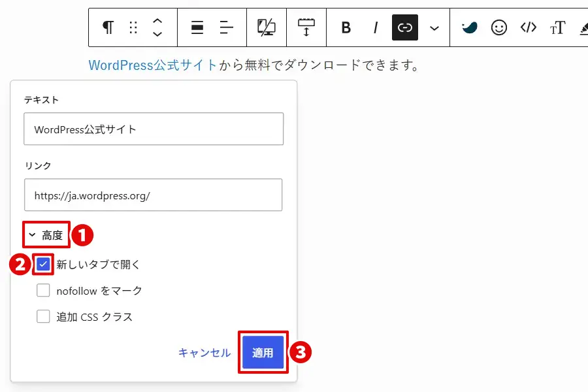Open the block alignment icon

[x=197, y=27]
